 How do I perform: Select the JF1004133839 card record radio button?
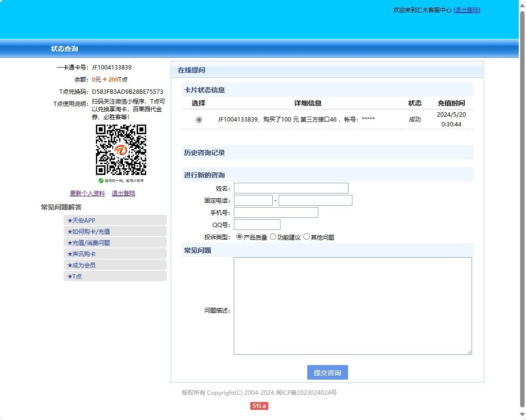point(199,120)
